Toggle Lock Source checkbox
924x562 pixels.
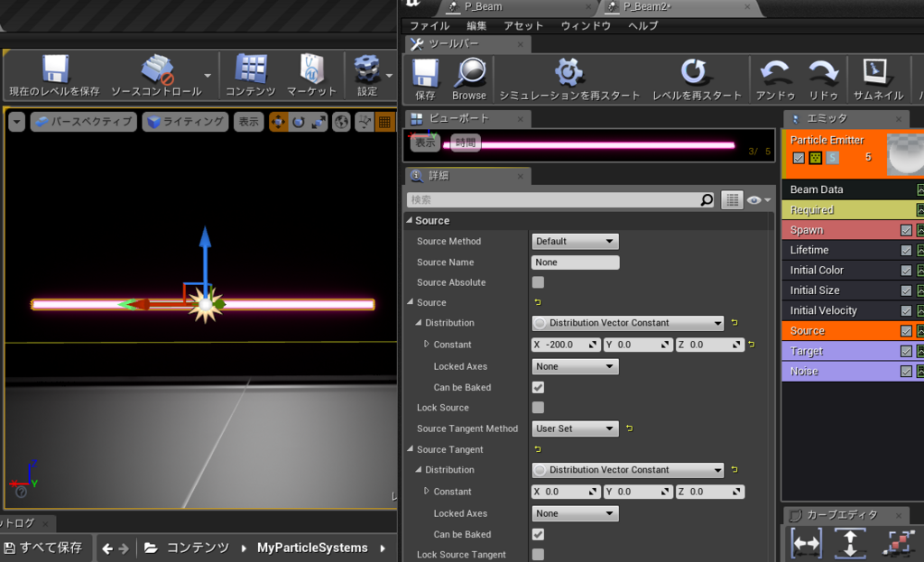(538, 407)
